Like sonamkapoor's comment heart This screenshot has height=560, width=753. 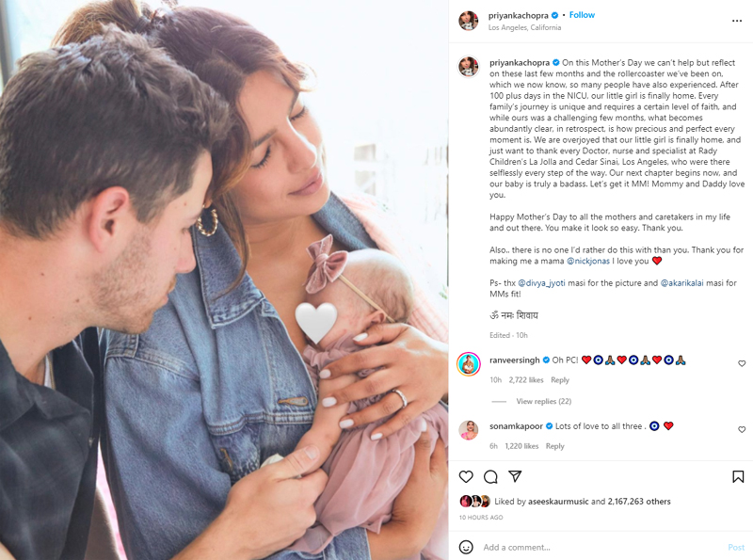click(x=742, y=429)
